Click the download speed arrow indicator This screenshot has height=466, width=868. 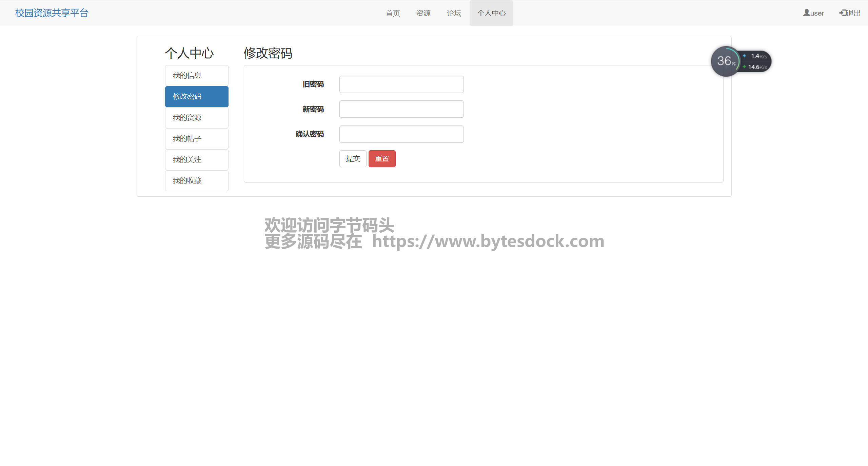click(744, 67)
